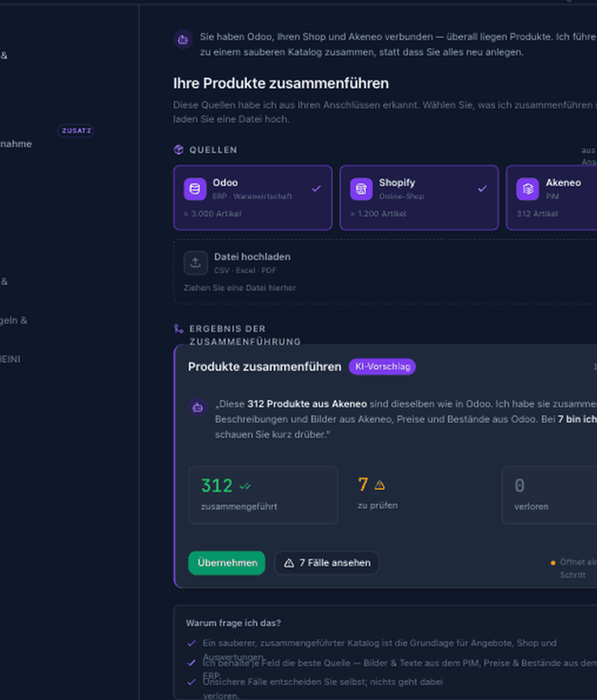This screenshot has height=700, width=597.
Task: Click 'CSV · Excel · PDF' text
Action: tap(245, 271)
